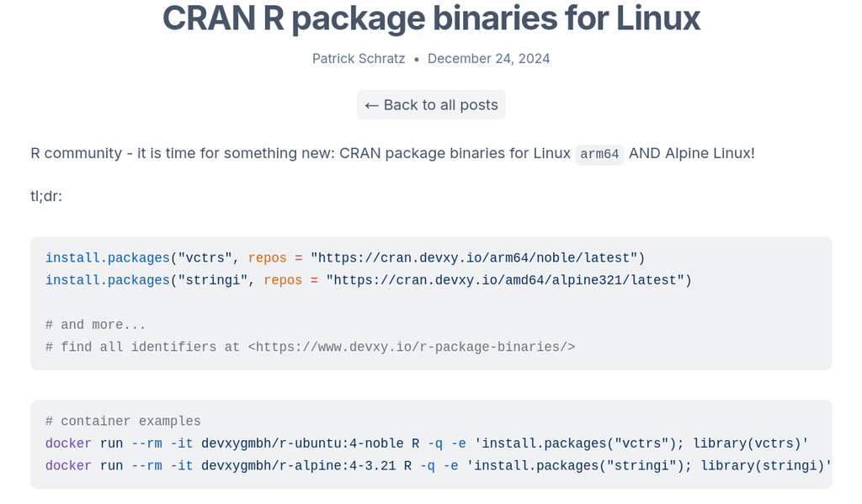Screen dimensions: 862x504
Task: Click the "stringi" package name in the second install line
Action: 213,280
